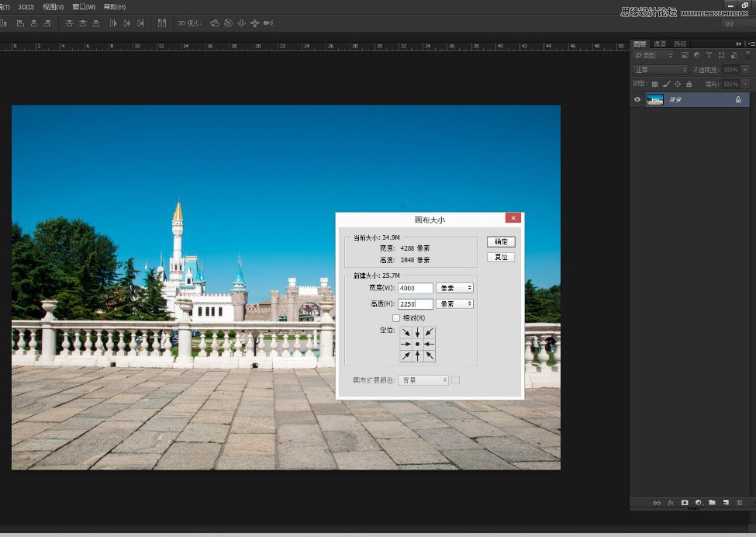
Task: Select 3D roll object mode icon
Action: [228, 23]
